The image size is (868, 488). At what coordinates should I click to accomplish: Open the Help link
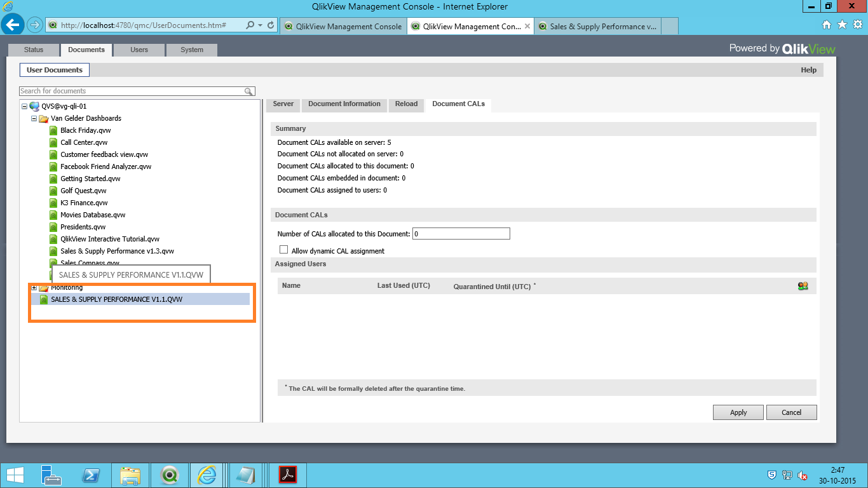(x=808, y=70)
